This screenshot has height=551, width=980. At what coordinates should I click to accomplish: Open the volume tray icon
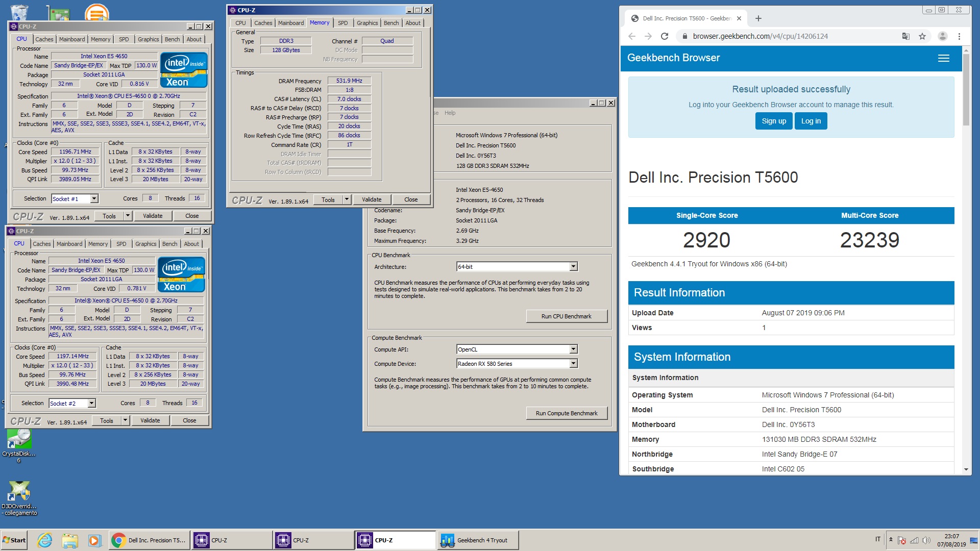click(x=926, y=540)
